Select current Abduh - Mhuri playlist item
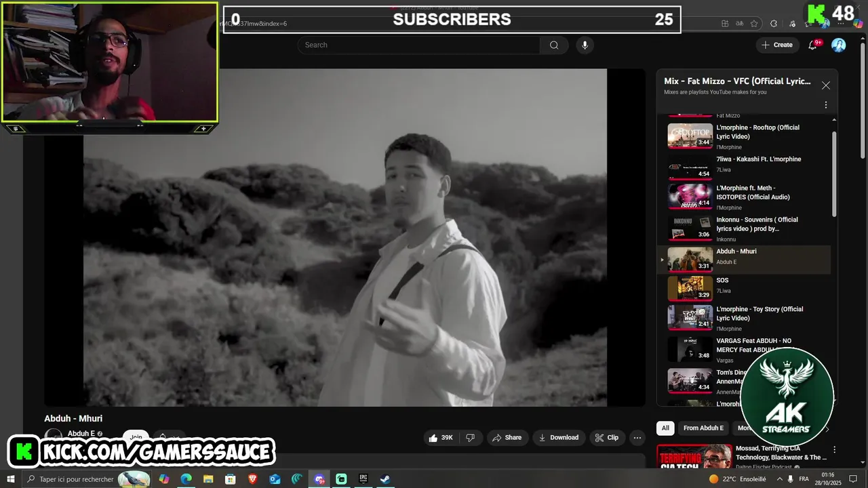This screenshot has width=868, height=488. point(744,260)
